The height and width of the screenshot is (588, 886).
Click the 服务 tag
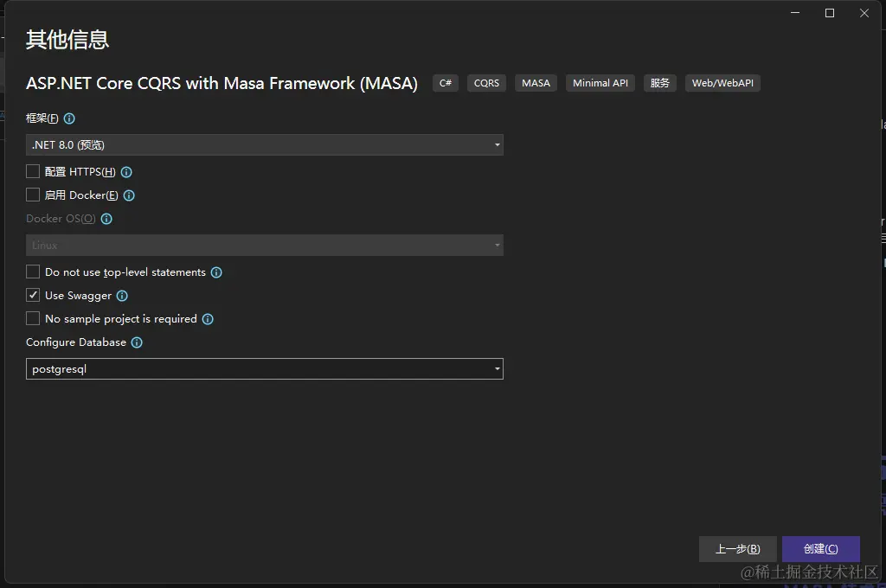pyautogui.click(x=659, y=83)
